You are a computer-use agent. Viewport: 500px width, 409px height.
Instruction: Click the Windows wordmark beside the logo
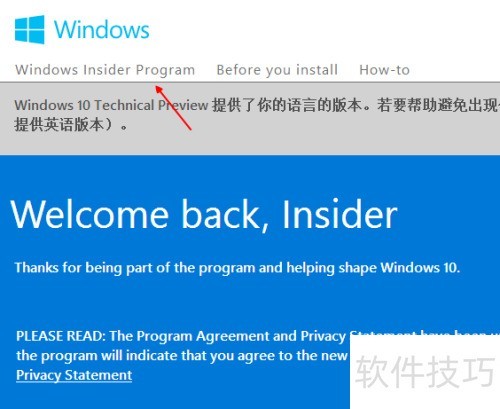pos(102,30)
